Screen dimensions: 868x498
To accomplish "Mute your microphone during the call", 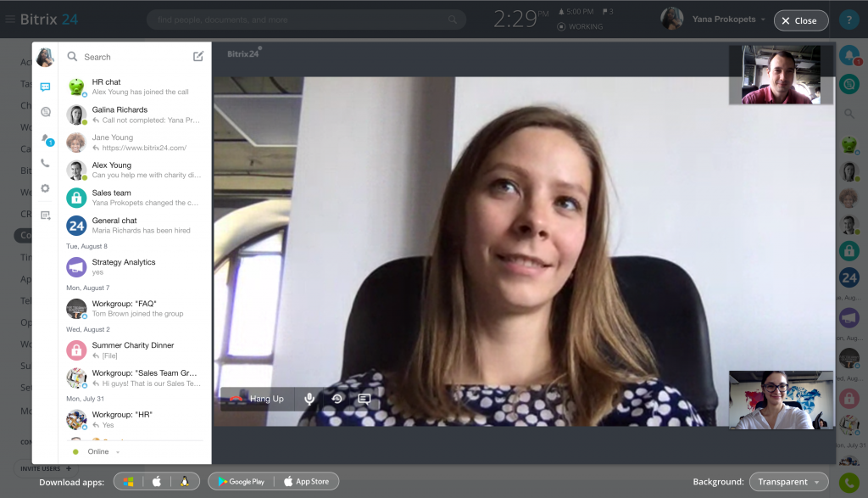I will click(x=309, y=399).
